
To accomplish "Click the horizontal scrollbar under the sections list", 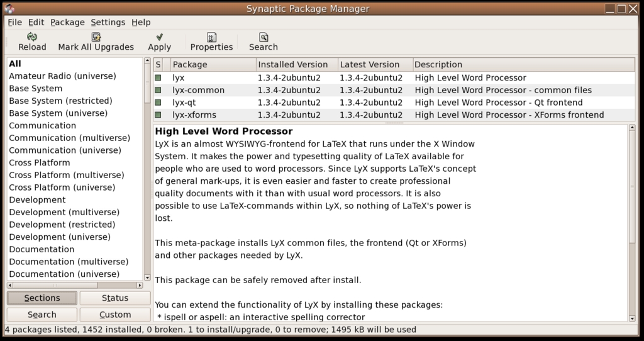I will [57, 284].
